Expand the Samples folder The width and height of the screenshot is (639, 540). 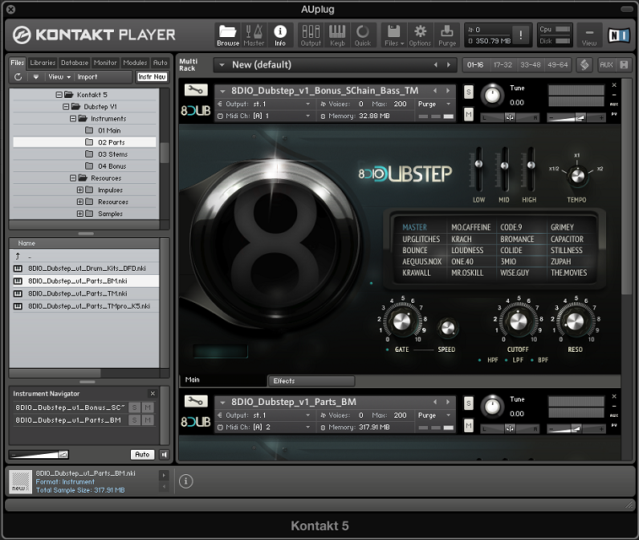(x=79, y=214)
